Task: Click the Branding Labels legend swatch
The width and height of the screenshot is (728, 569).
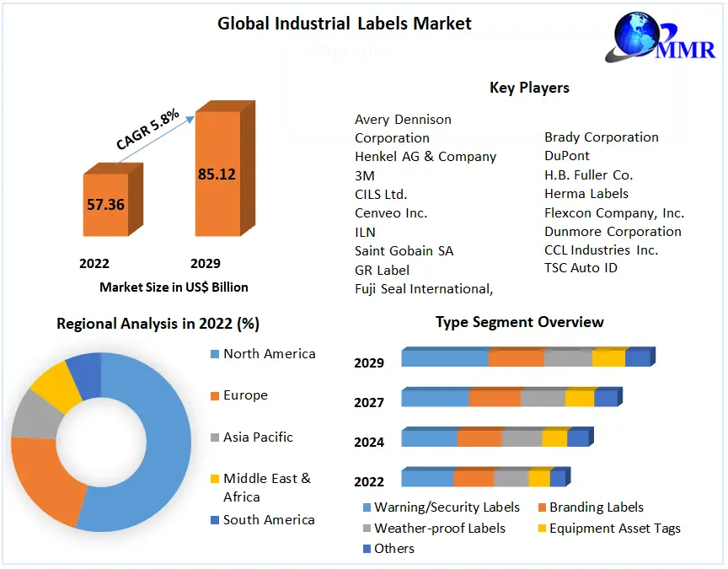Action: click(x=541, y=507)
